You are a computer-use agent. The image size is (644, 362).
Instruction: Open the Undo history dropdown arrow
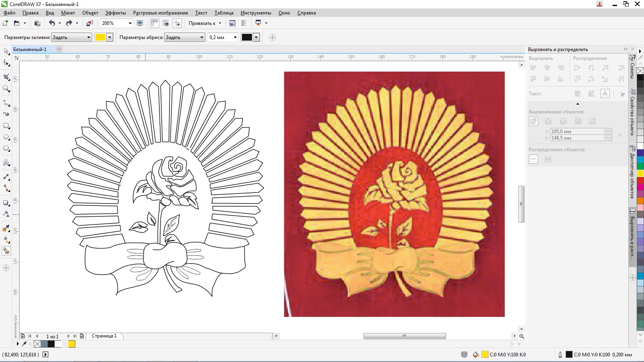(60, 23)
